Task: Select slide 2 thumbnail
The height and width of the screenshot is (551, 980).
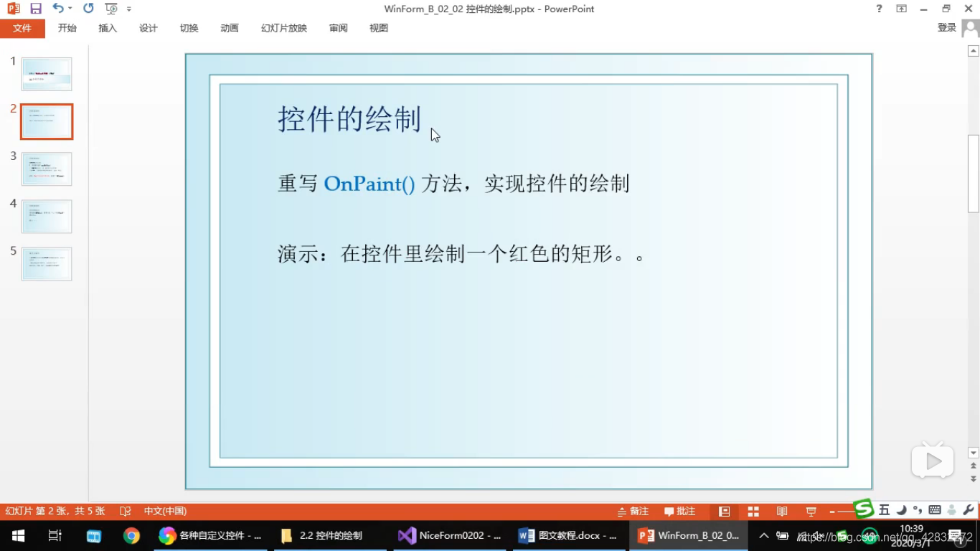Action: click(47, 121)
